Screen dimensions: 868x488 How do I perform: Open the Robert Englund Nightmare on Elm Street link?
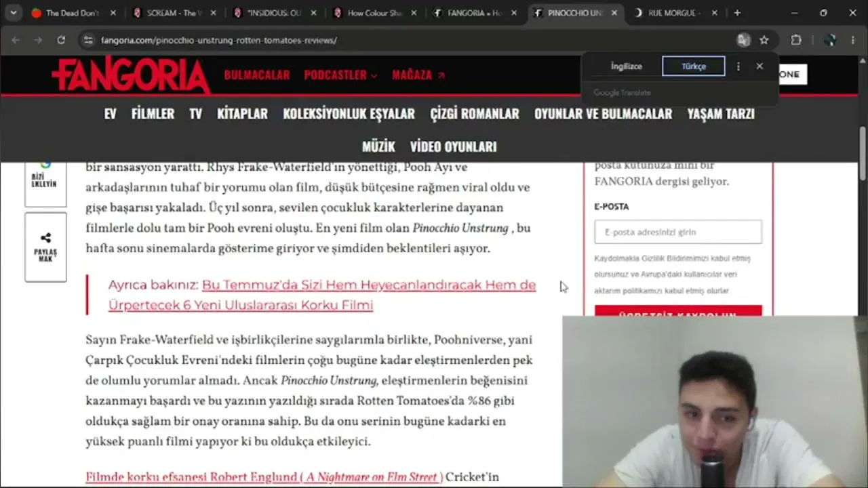(x=264, y=477)
